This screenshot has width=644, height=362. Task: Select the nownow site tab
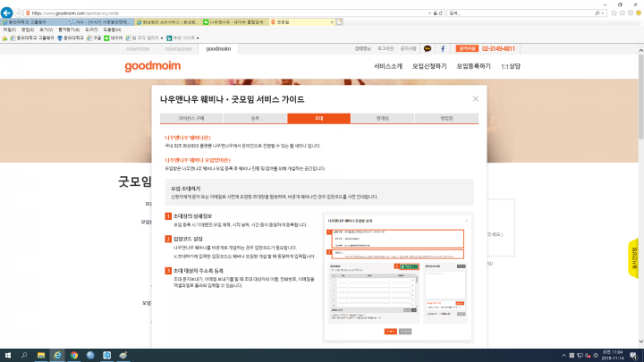(138, 49)
